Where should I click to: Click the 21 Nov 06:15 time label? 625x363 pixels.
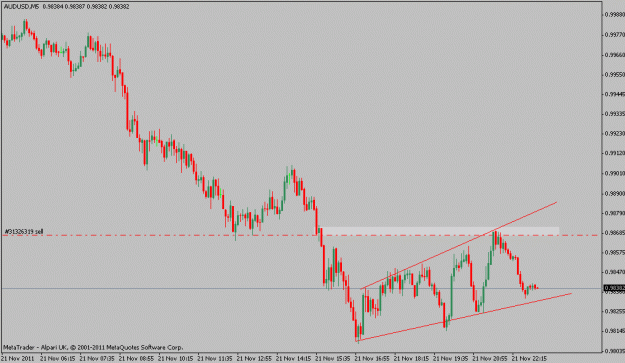point(58,358)
